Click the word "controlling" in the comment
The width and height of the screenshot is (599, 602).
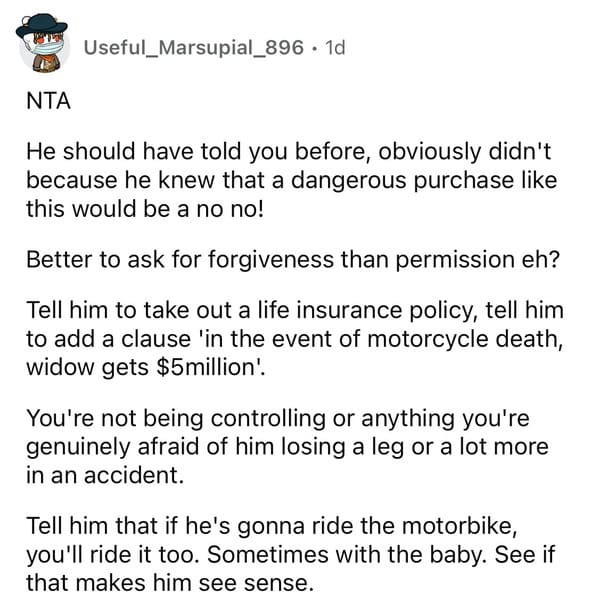pos(268,419)
